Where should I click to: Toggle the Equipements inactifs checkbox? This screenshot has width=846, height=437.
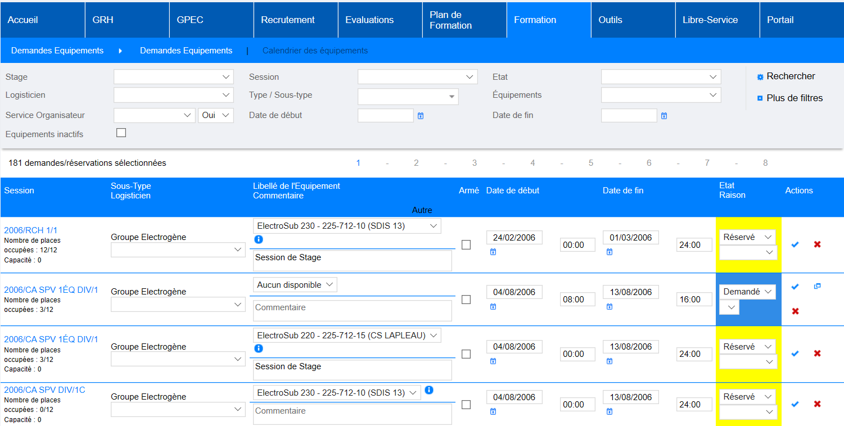pos(121,133)
